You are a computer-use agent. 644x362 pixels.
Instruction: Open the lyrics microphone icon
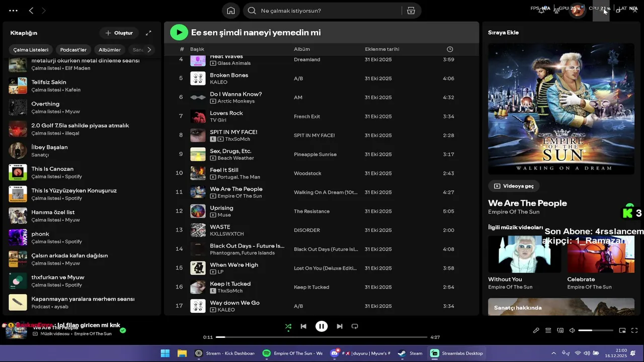click(x=536, y=330)
